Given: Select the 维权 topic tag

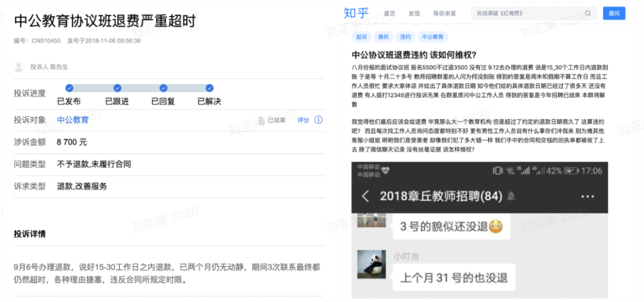Looking at the screenshot, I should [x=383, y=37].
